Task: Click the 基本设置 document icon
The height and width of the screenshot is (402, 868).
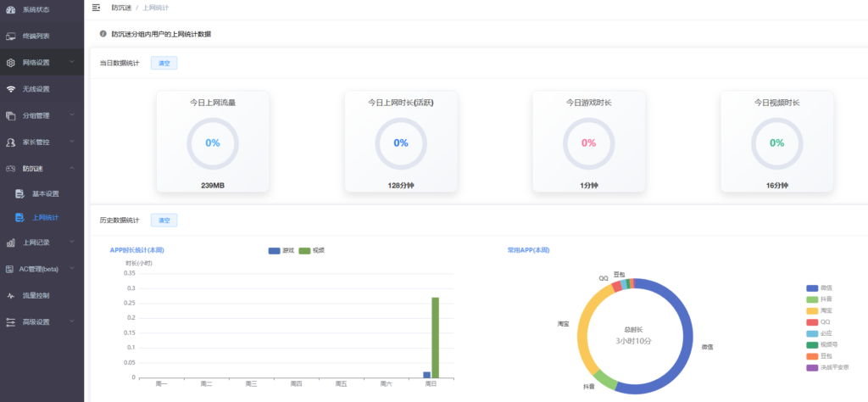Action: click(x=19, y=193)
